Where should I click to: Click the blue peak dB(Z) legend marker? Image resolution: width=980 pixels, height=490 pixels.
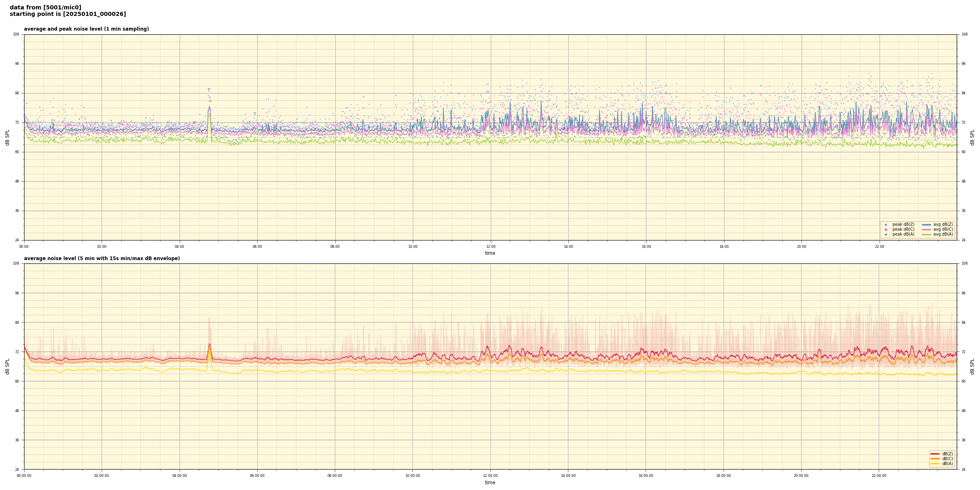[x=886, y=225]
